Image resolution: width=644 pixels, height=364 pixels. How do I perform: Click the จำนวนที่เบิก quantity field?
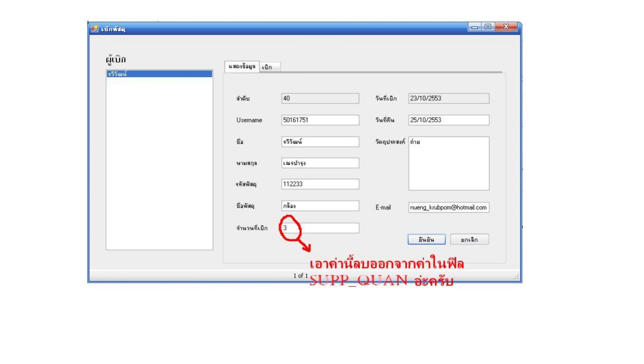tap(320, 228)
